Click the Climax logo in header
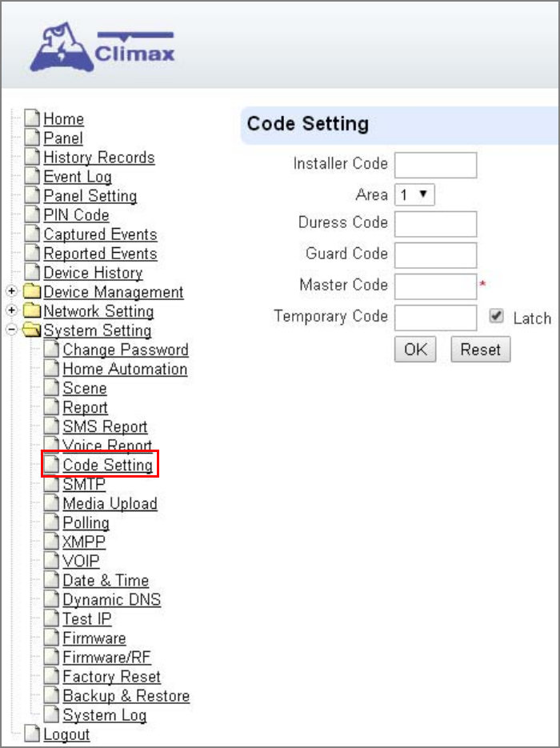560x748 pixels. click(x=102, y=46)
